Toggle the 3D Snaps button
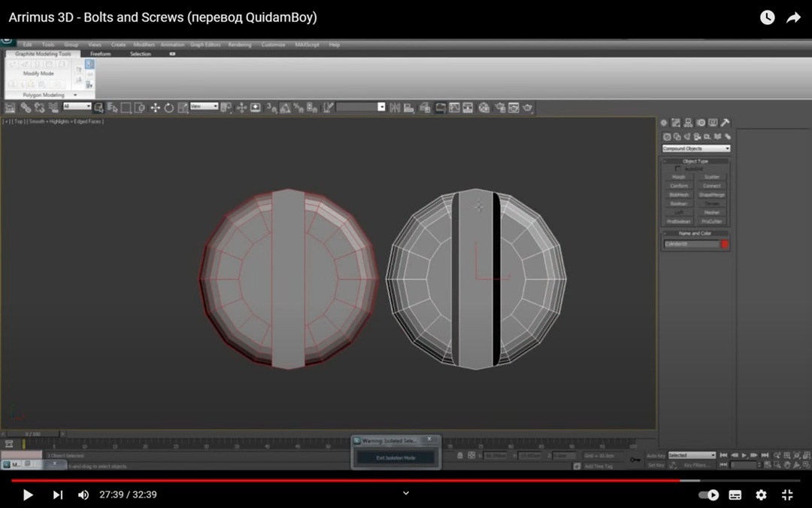Viewport: 812px width, 508px height. coord(271,108)
